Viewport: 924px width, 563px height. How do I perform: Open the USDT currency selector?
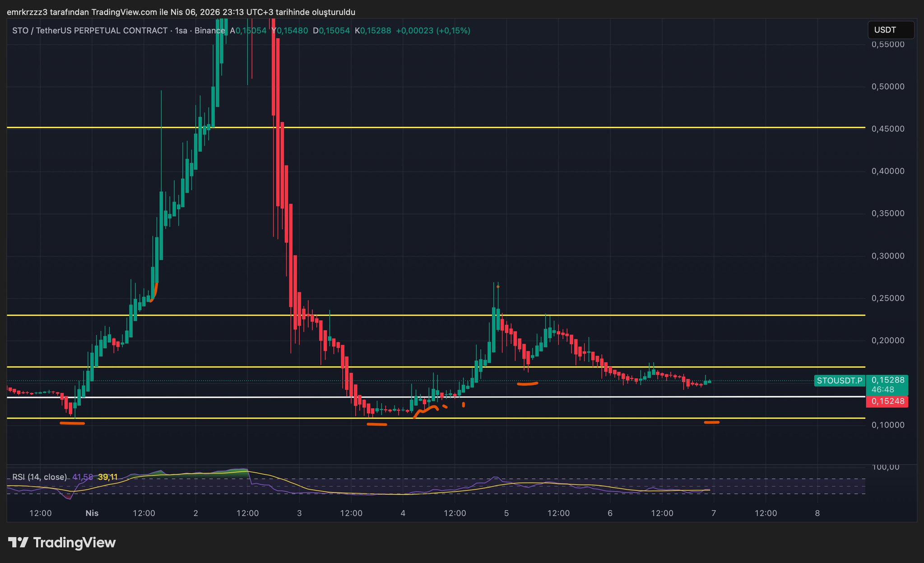(890, 30)
